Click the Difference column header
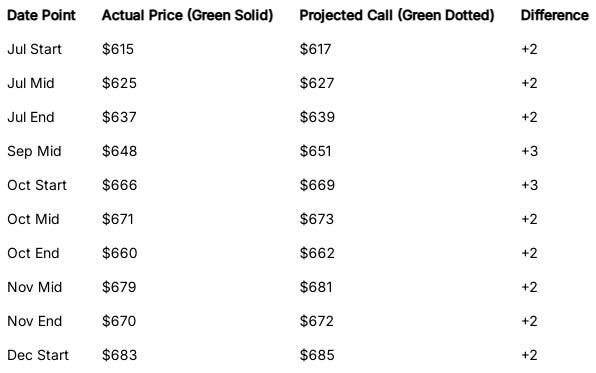This screenshot has width=596, height=373. 555,15
